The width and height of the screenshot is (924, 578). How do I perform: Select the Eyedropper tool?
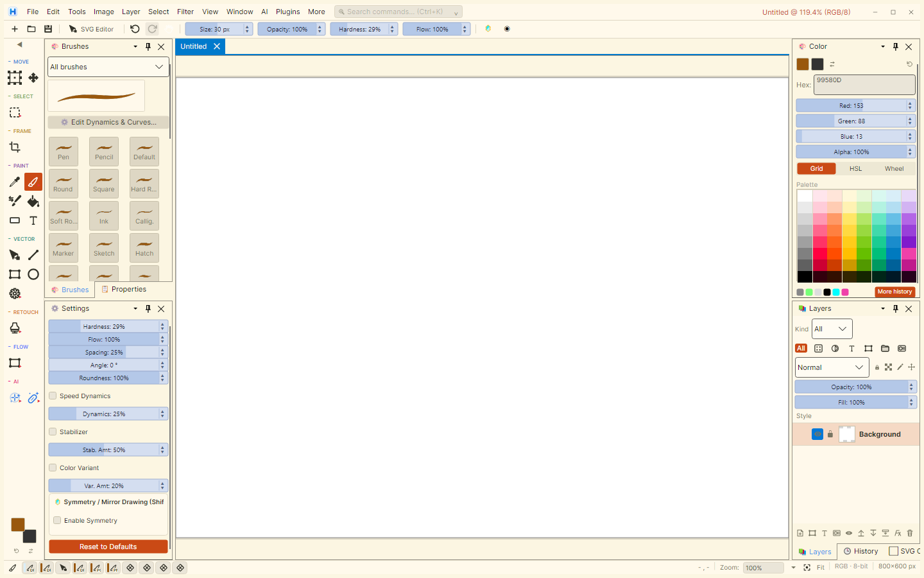coord(15,182)
